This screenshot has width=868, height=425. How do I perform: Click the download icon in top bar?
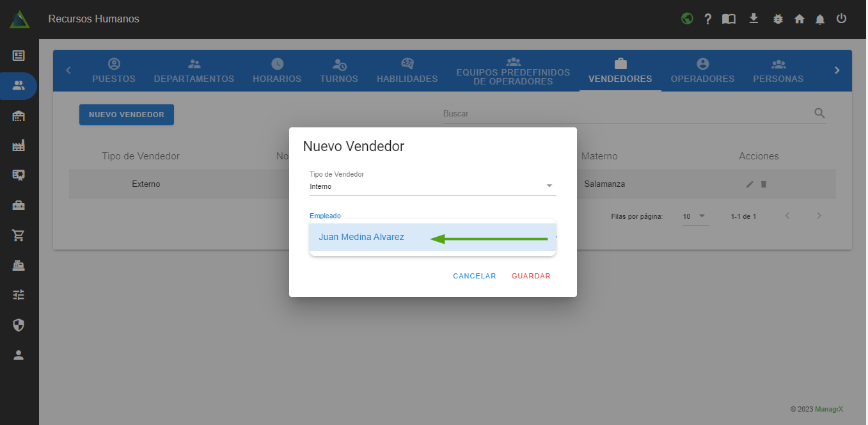(x=754, y=19)
